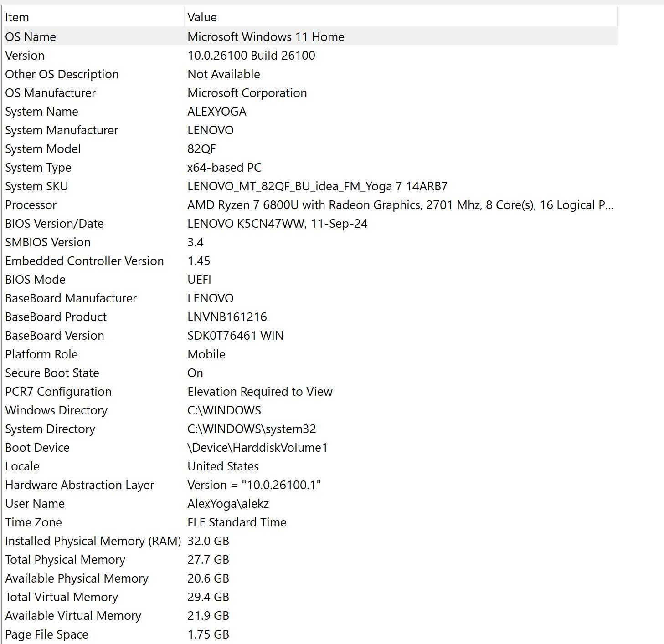Click the Not Available value
Screen dimensions: 664x644
pyautogui.click(x=224, y=74)
